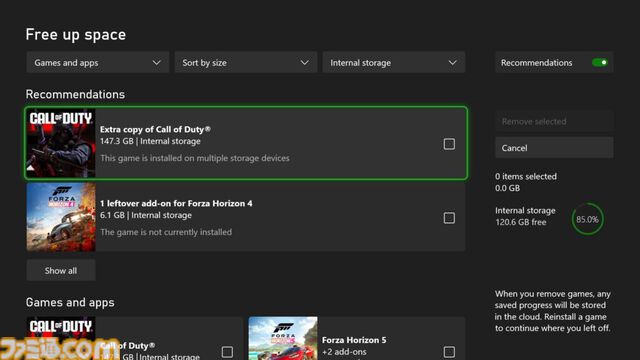Click the Cancel button

point(554,148)
